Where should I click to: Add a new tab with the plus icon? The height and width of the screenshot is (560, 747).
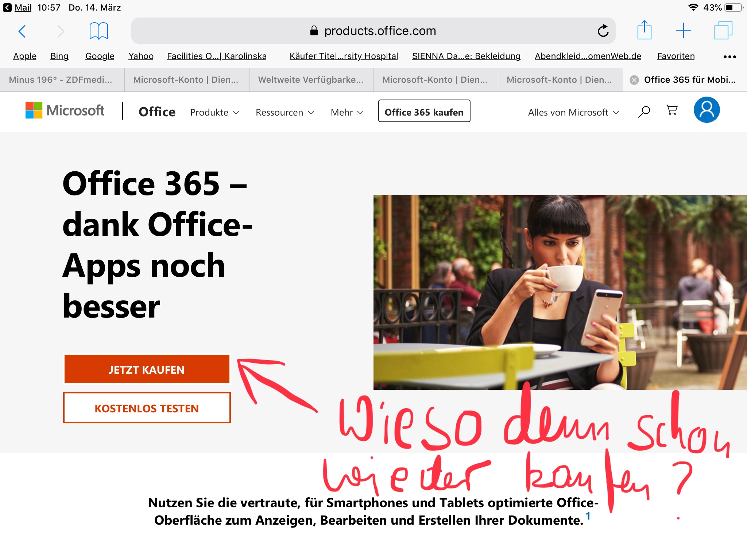coord(684,30)
